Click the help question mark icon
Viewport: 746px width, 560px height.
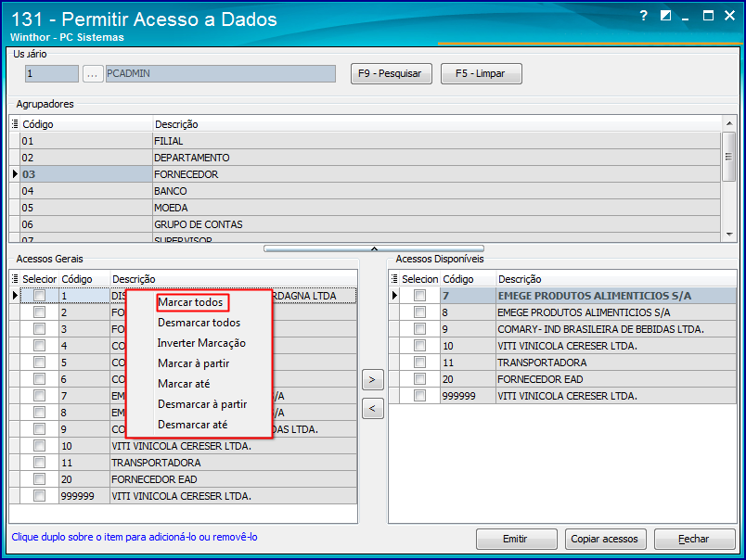tap(643, 16)
